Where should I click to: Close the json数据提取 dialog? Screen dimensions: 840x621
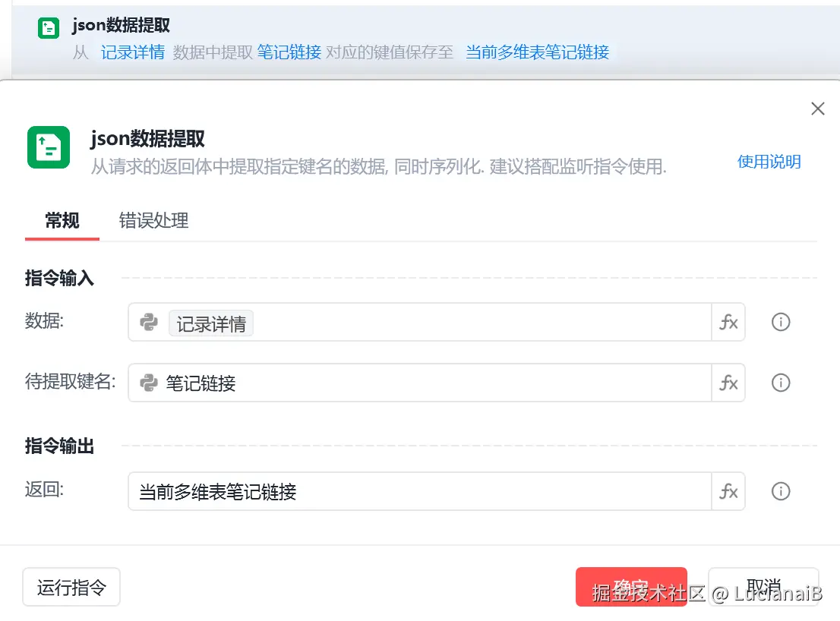click(x=817, y=109)
